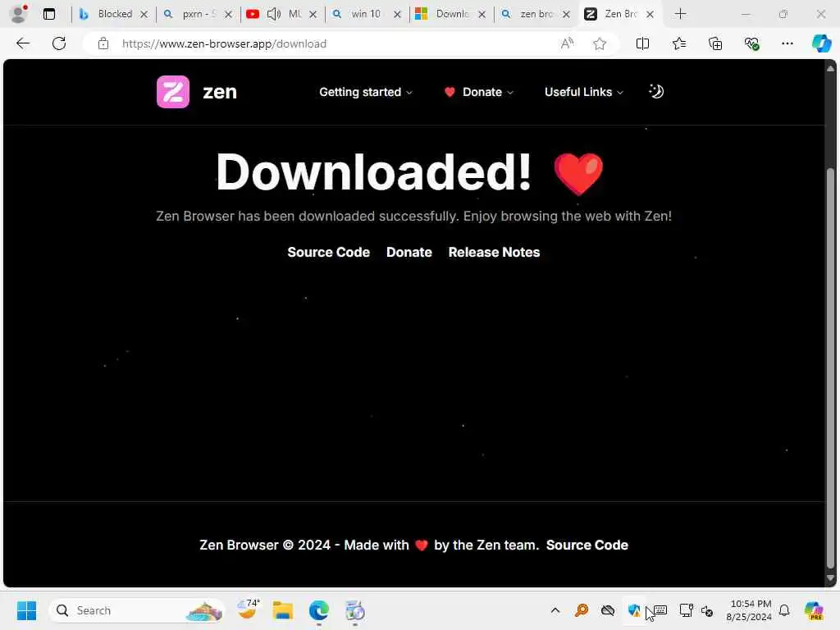
Task: Expand the Getting started dropdown
Action: tap(366, 92)
